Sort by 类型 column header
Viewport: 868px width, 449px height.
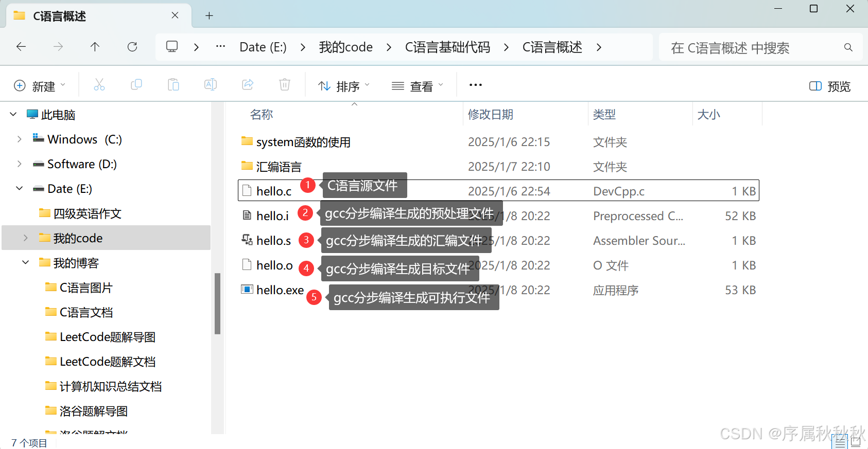[604, 115]
